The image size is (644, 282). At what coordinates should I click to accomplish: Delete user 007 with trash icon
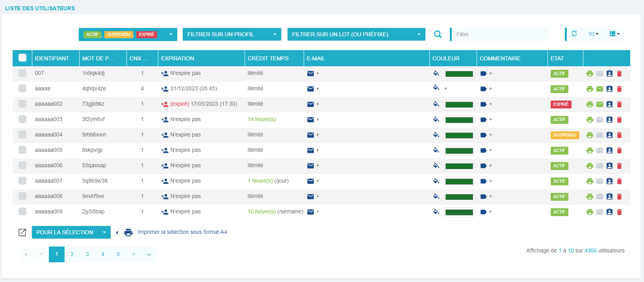[619, 73]
